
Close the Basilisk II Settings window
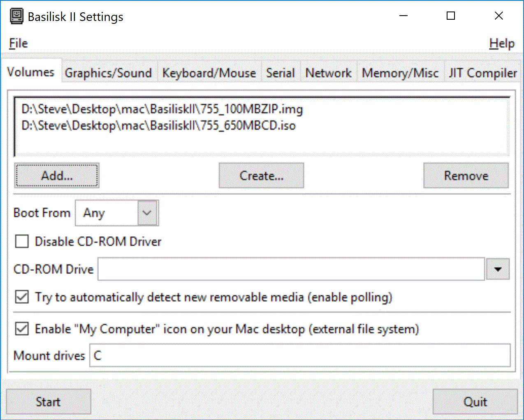pyautogui.click(x=498, y=16)
